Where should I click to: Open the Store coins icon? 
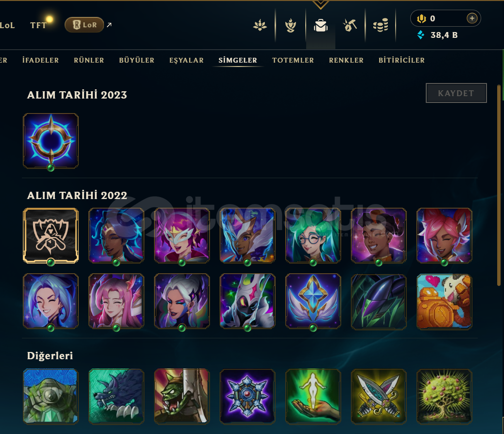[381, 25]
